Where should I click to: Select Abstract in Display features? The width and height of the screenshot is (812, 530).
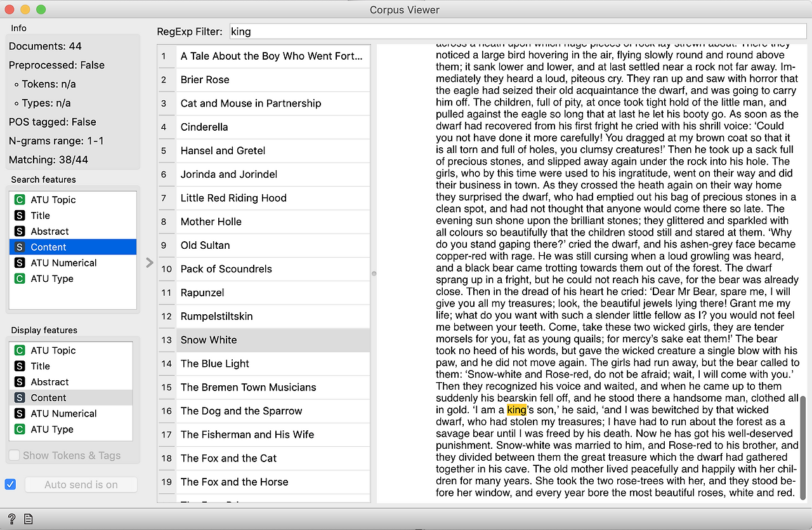tap(71, 382)
